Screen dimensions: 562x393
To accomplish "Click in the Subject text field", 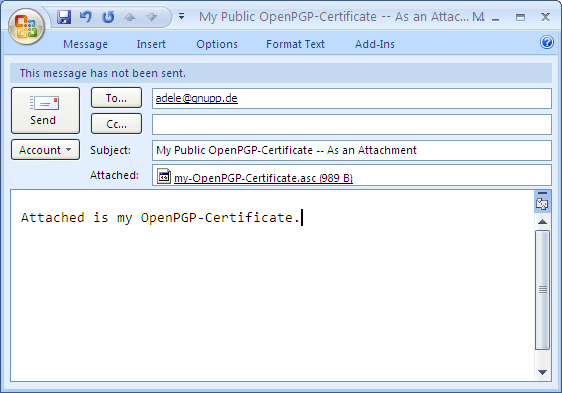I will click(x=352, y=150).
